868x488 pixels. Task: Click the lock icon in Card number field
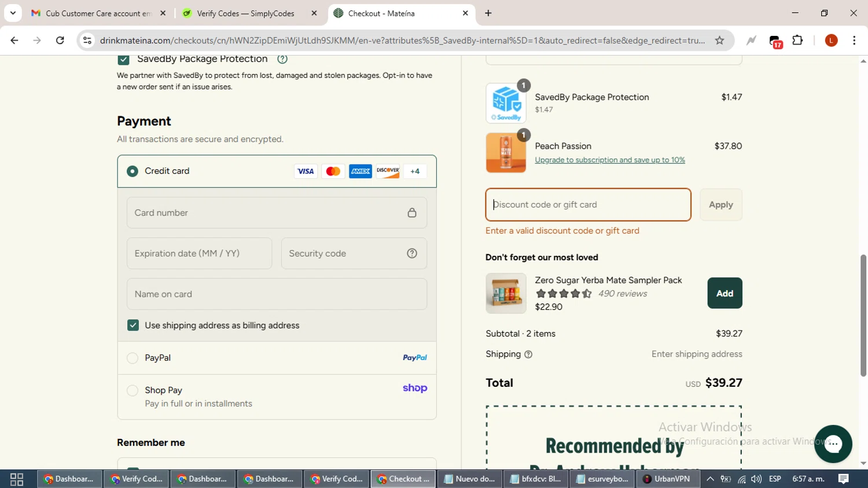(x=412, y=213)
